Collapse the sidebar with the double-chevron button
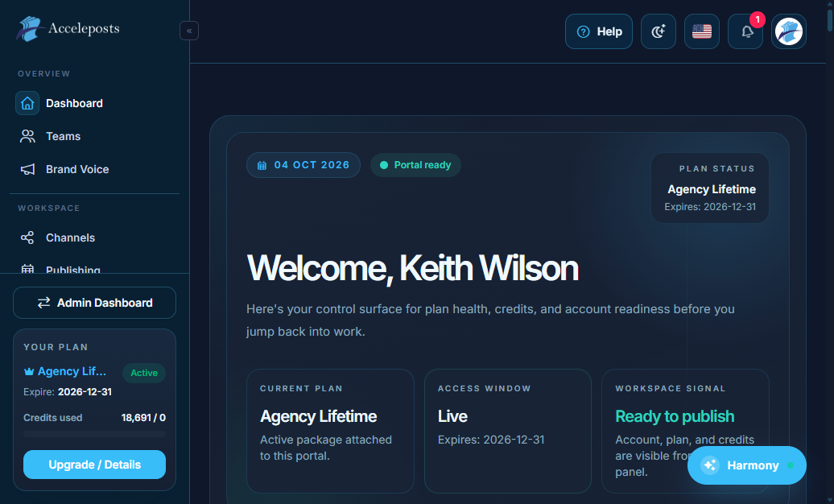This screenshot has height=504, width=834. (189, 31)
